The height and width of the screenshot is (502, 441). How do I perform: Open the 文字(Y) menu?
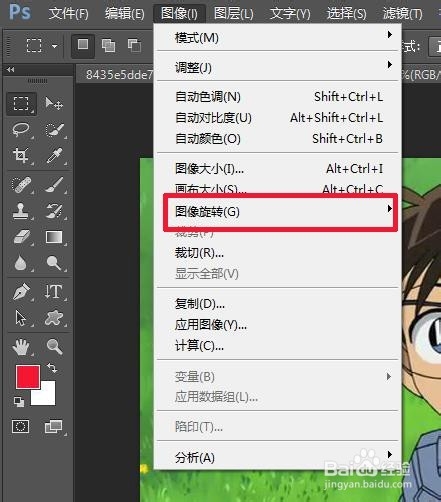(x=290, y=13)
